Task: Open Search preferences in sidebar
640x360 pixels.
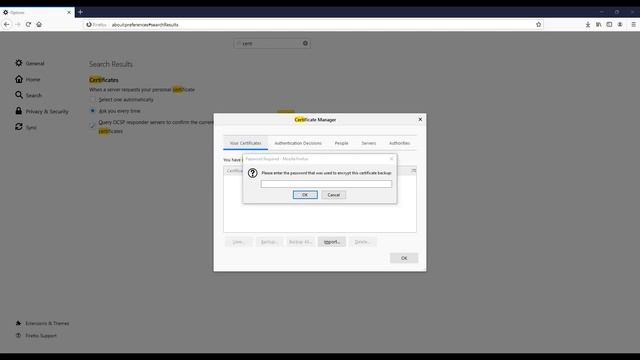Action: click(29, 95)
